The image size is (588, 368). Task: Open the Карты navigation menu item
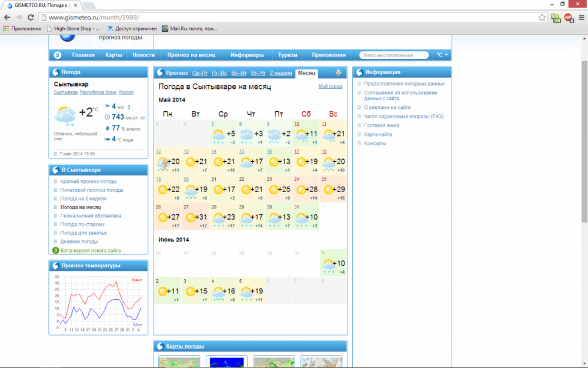point(113,55)
